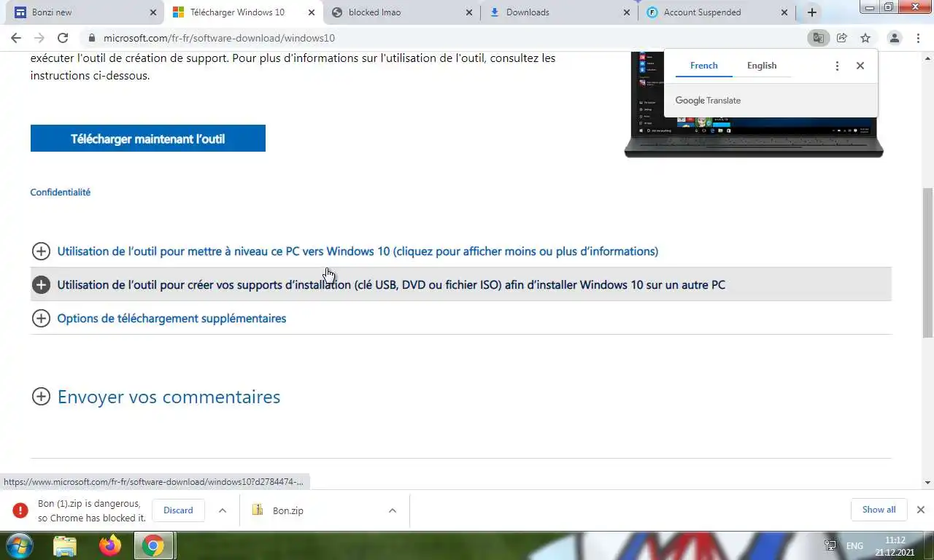Click the page vertical scrollbar thumb
Viewport: 934px width, 560px height.
coord(927,261)
